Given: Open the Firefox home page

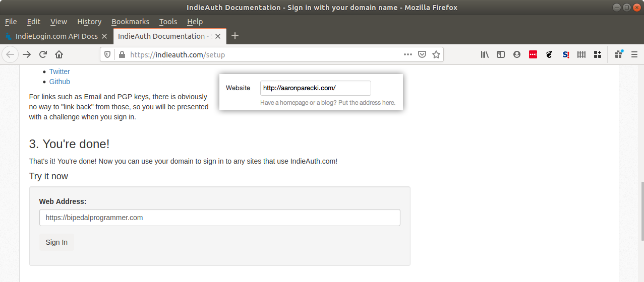Looking at the screenshot, I should (59, 54).
